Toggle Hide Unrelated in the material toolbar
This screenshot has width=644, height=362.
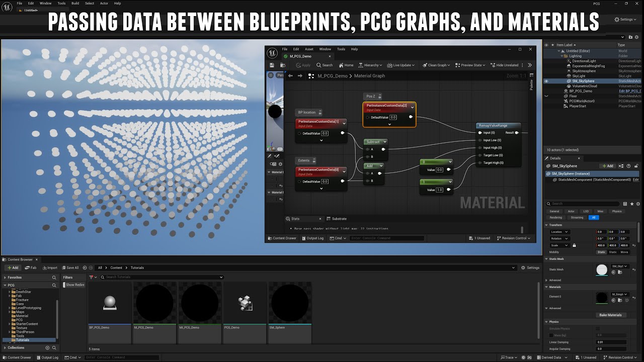pos(505,65)
